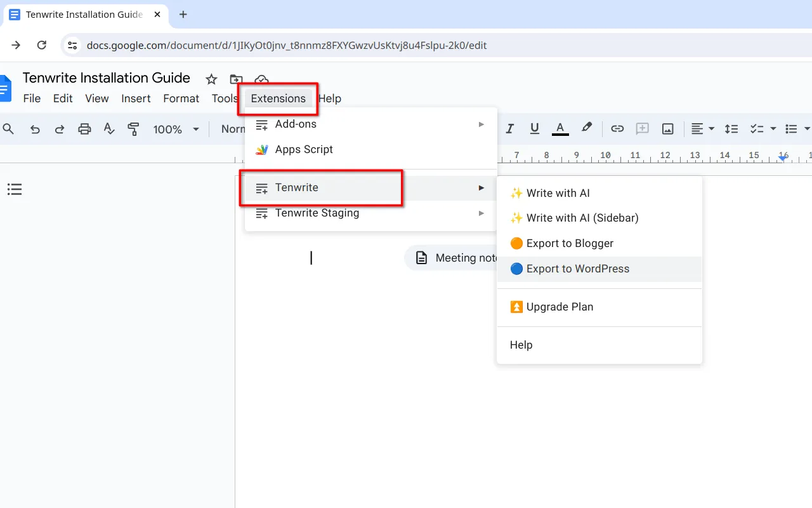Open the Help menu in the menu bar
The width and height of the screenshot is (812, 508).
click(330, 98)
